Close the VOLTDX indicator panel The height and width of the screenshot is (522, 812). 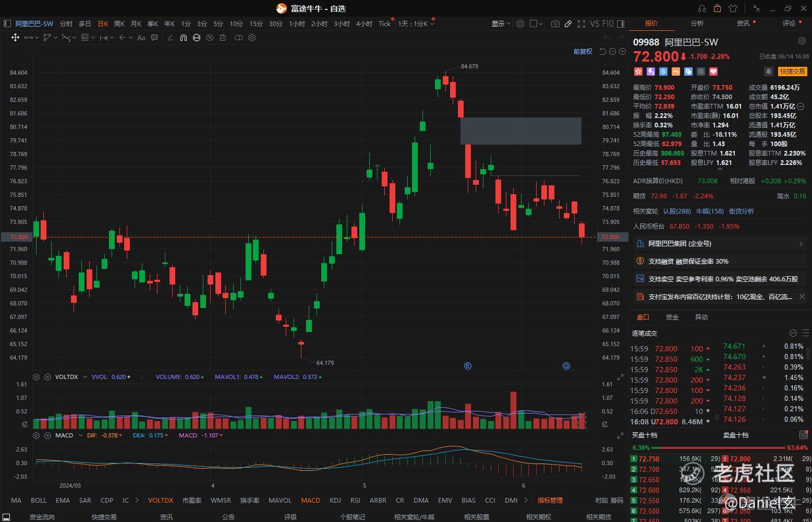point(47,377)
